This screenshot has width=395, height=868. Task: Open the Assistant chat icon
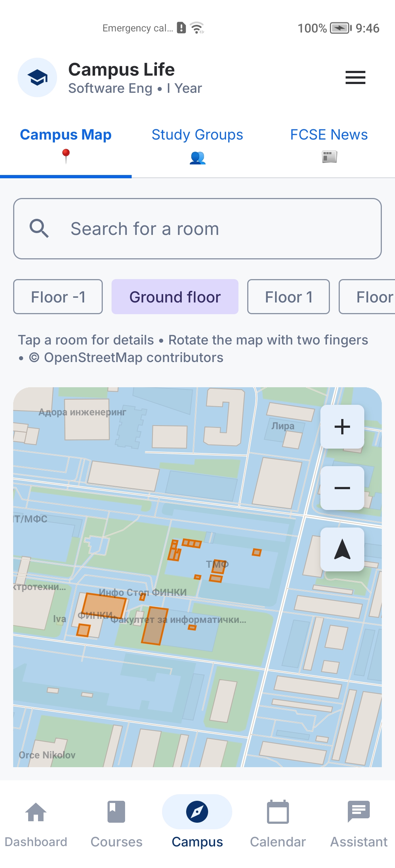click(x=359, y=812)
